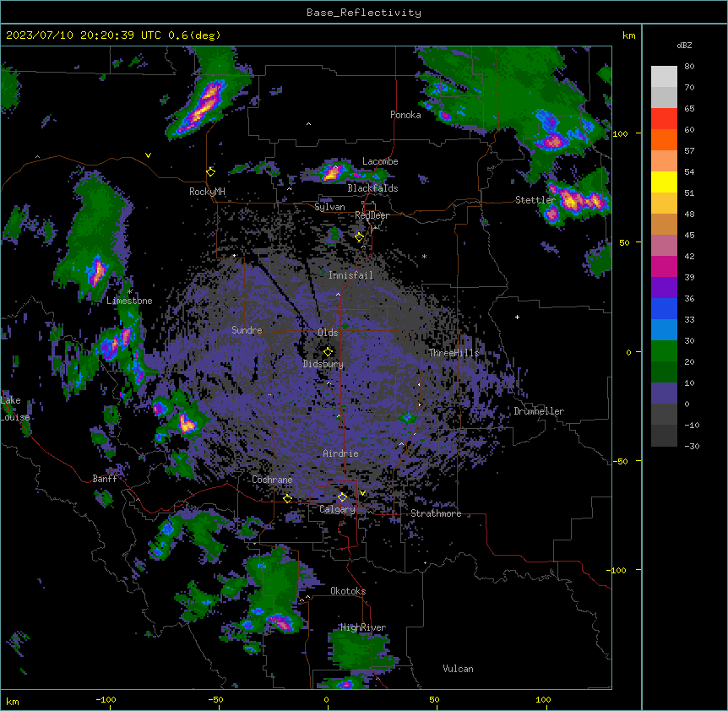Click the slate 0–10 dBZ legend swatch

tap(664, 393)
